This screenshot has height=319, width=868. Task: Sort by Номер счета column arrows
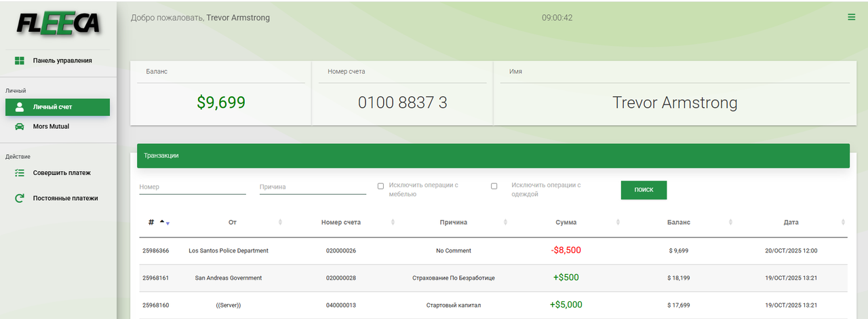tap(393, 223)
